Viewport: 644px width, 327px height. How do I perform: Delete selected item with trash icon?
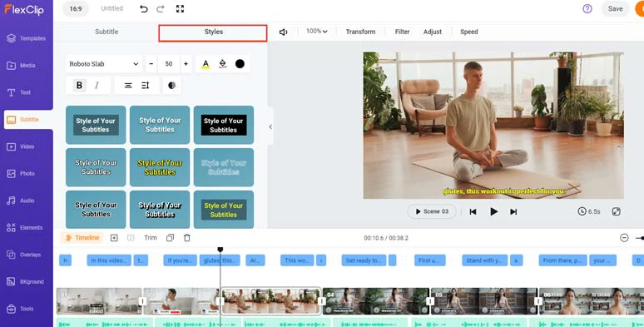(x=187, y=238)
